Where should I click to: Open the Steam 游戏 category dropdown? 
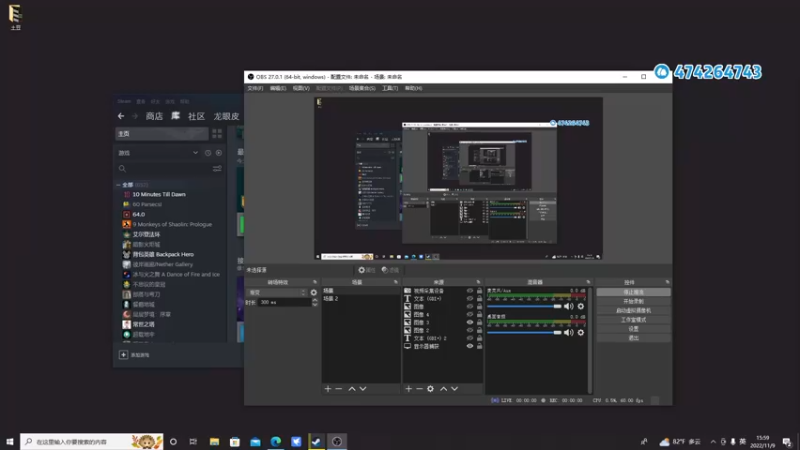tap(195, 153)
